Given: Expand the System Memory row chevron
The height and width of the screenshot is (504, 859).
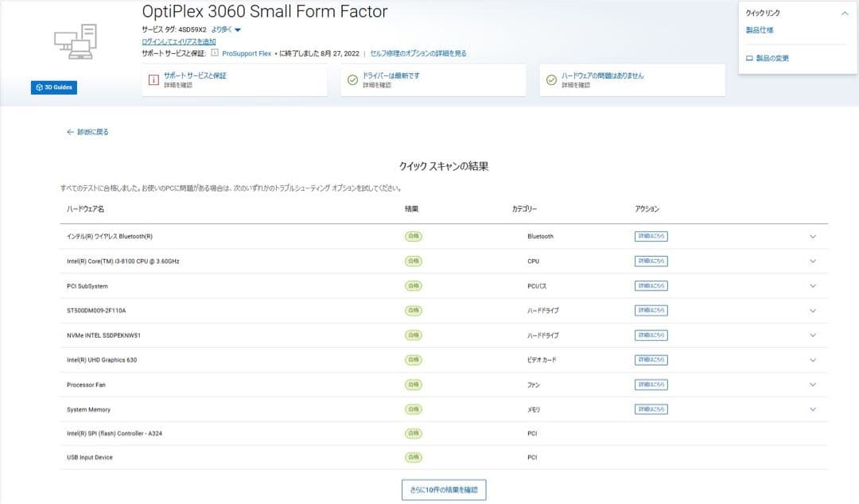Looking at the screenshot, I should point(813,409).
